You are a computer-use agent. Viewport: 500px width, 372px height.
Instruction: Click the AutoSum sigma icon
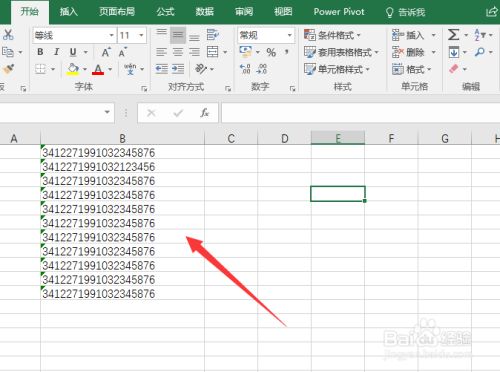[x=454, y=35]
